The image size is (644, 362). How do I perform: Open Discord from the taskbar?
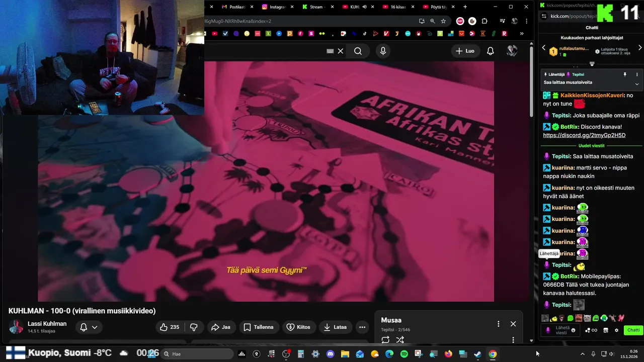pyautogui.click(x=330, y=354)
